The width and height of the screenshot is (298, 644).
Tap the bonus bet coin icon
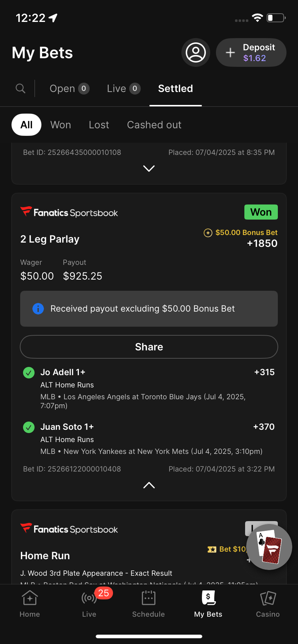208,233
